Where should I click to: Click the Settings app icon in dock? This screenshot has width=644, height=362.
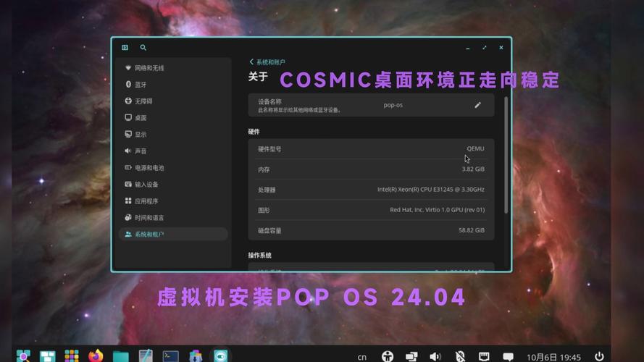[x=220, y=355]
